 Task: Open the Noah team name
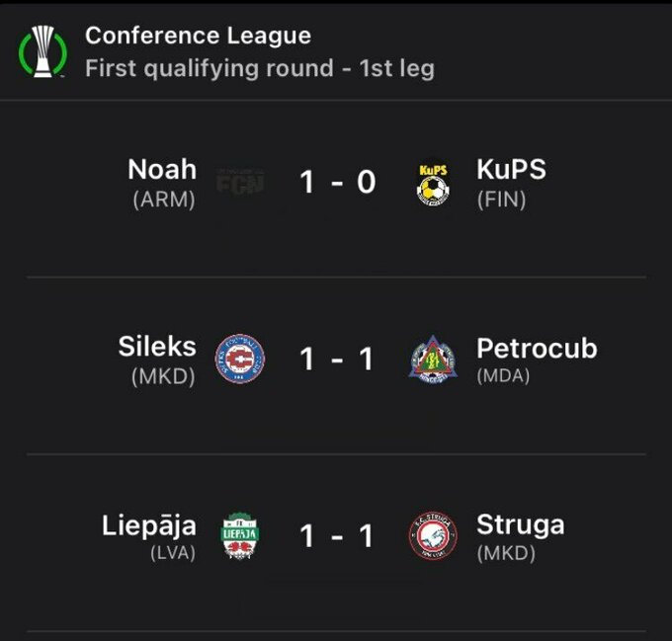pyautogui.click(x=162, y=170)
